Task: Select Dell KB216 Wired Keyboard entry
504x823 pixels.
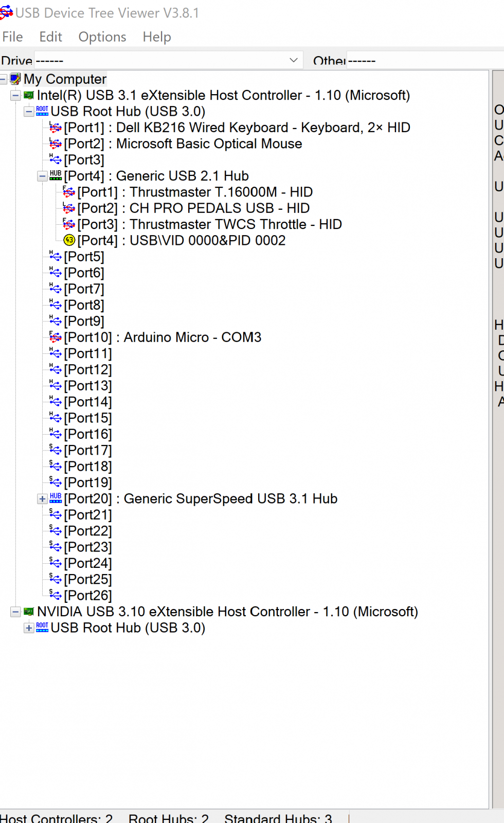Action: [237, 128]
